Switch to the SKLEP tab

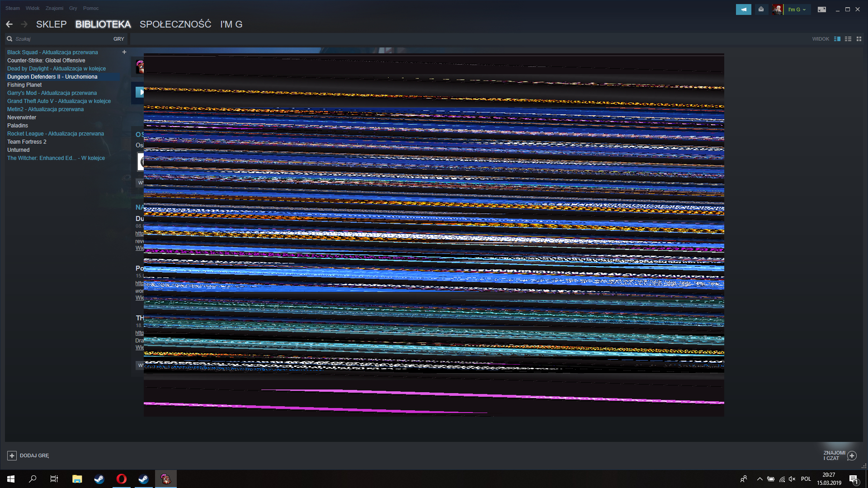coord(51,24)
